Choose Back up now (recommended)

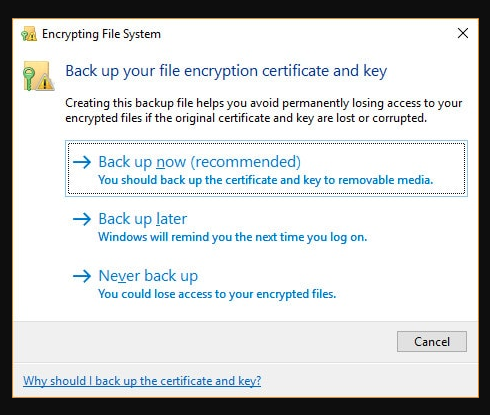266,168
